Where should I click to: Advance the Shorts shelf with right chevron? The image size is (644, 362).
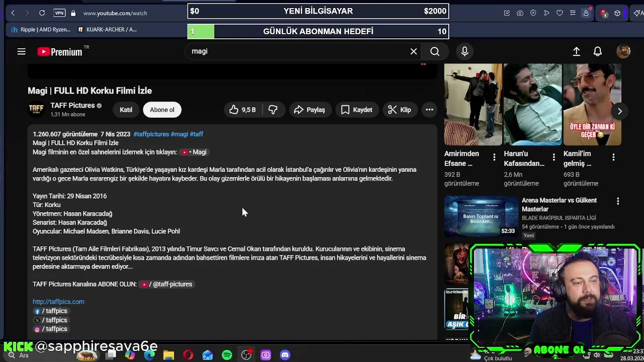620,111
